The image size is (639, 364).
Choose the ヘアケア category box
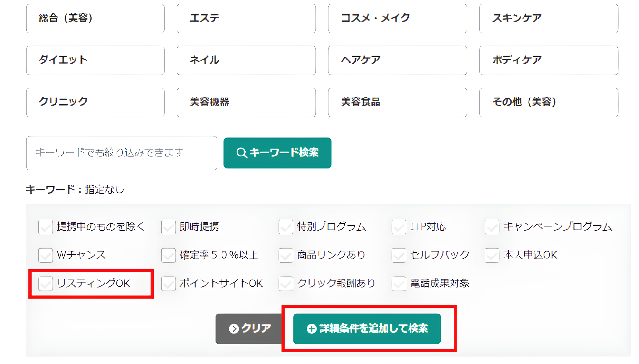397,60
